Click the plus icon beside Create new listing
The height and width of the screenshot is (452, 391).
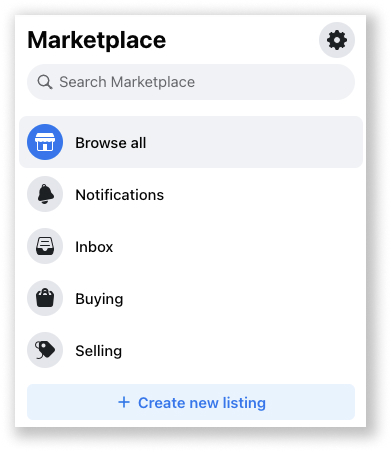[124, 402]
